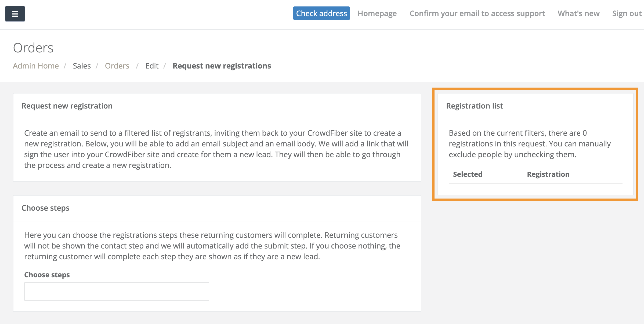
Task: Select the Request new registrations breadcrumb
Action: (x=222, y=66)
